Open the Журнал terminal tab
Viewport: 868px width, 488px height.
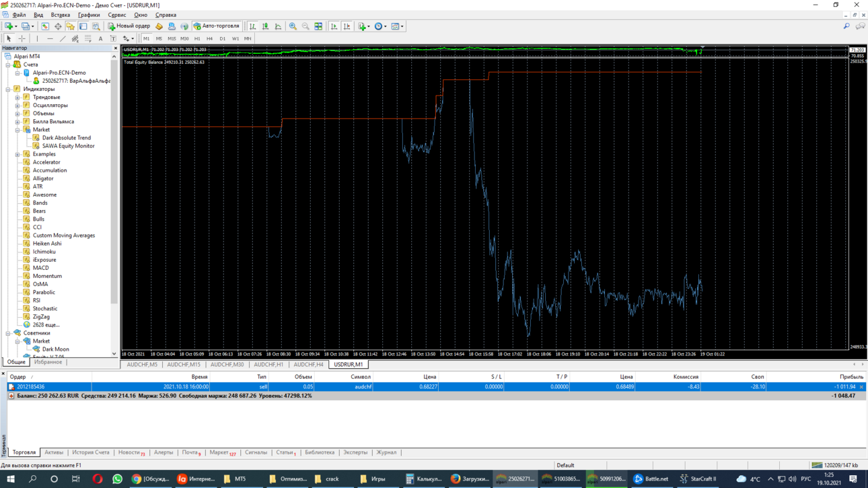click(386, 452)
